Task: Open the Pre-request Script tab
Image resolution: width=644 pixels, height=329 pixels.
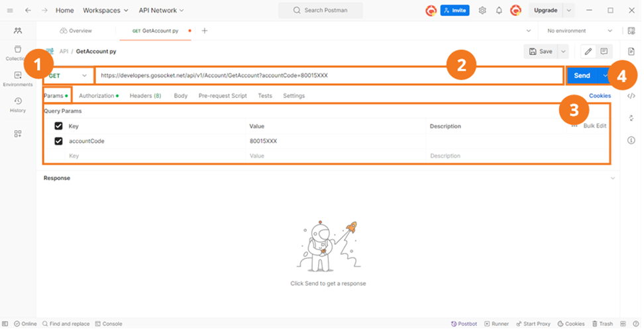Action: pyautogui.click(x=223, y=95)
